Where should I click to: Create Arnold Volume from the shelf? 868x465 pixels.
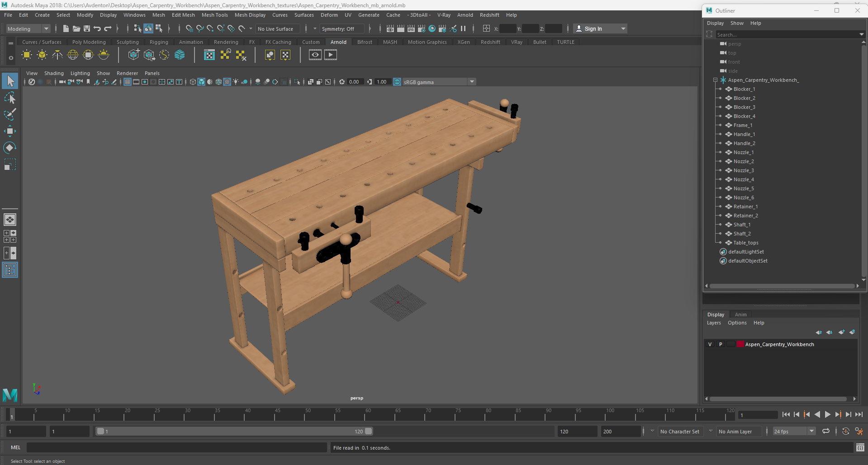click(180, 55)
